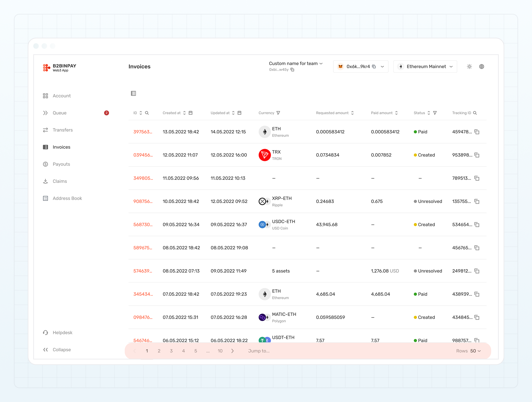Image resolution: width=532 pixels, height=402 pixels.
Task: Open the Queue section with notification badge
Action: [59, 113]
